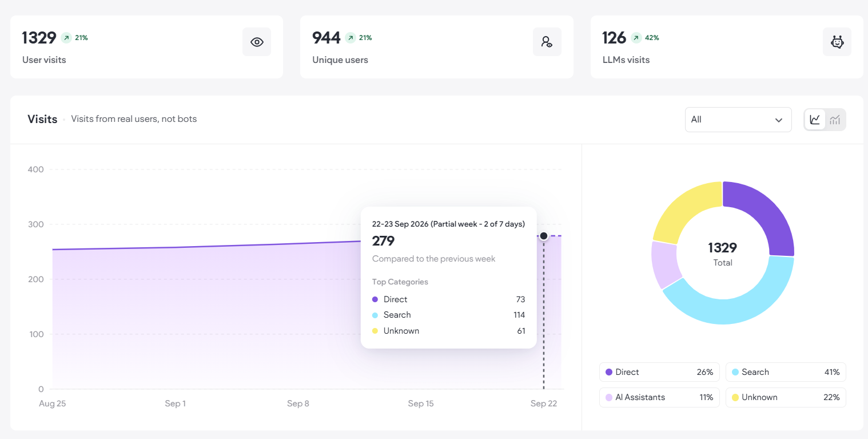Click 'Compared to the previous week' text
Image resolution: width=868 pixels, height=439 pixels.
(x=434, y=259)
